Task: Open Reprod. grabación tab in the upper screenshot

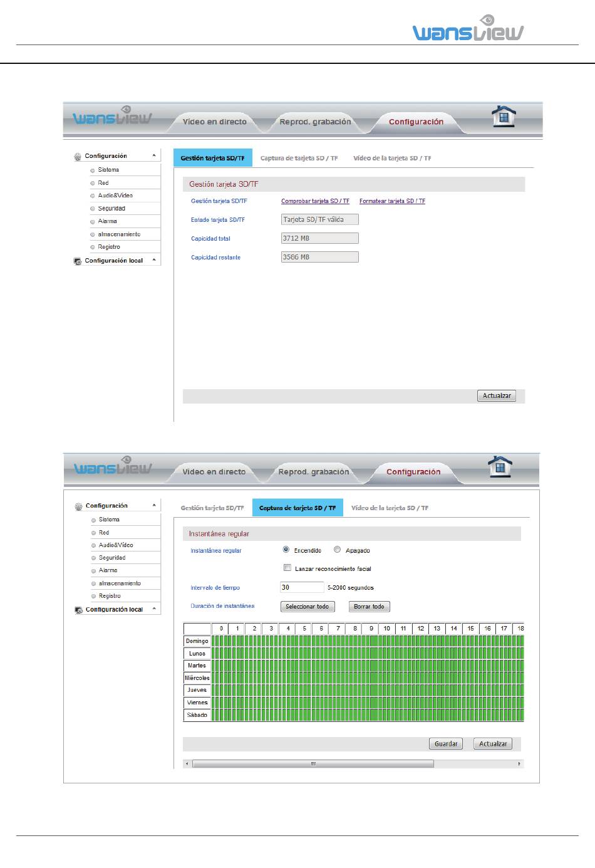Action: [x=315, y=122]
